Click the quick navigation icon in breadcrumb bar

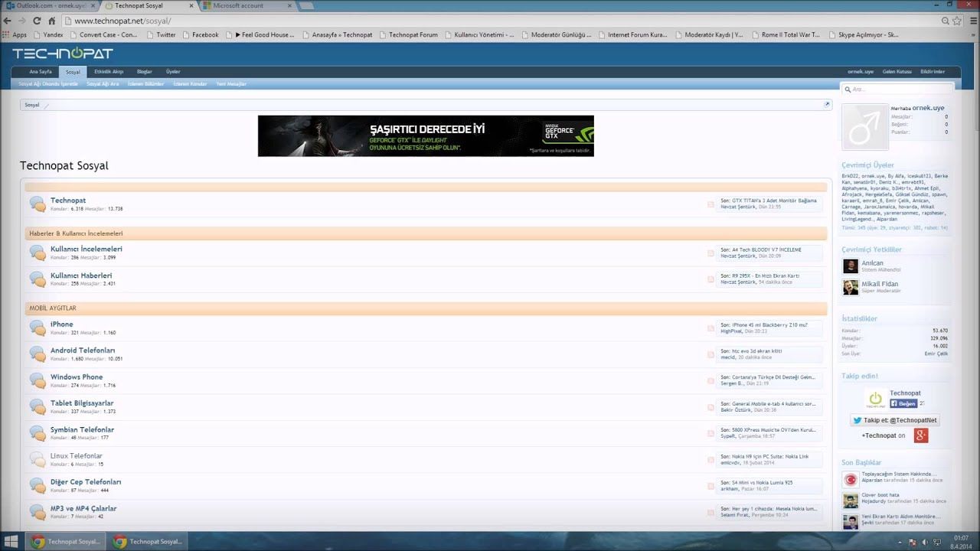tap(827, 105)
